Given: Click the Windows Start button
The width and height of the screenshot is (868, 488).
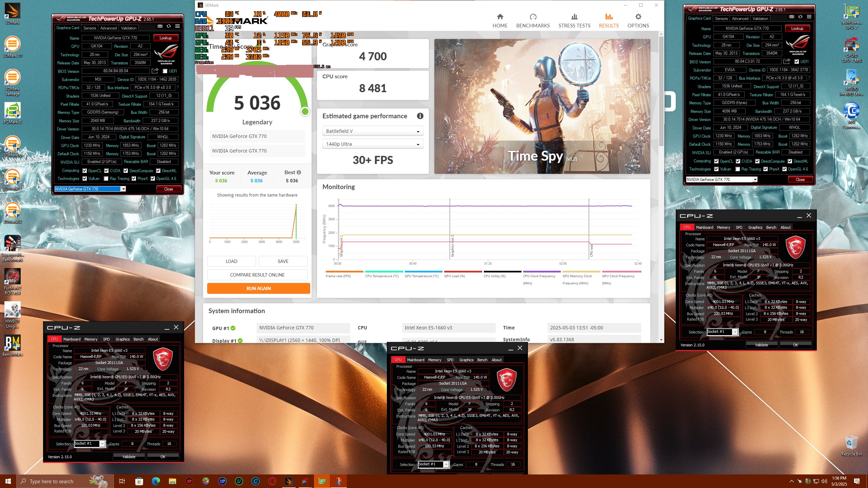Looking at the screenshot, I should tap(8, 481).
